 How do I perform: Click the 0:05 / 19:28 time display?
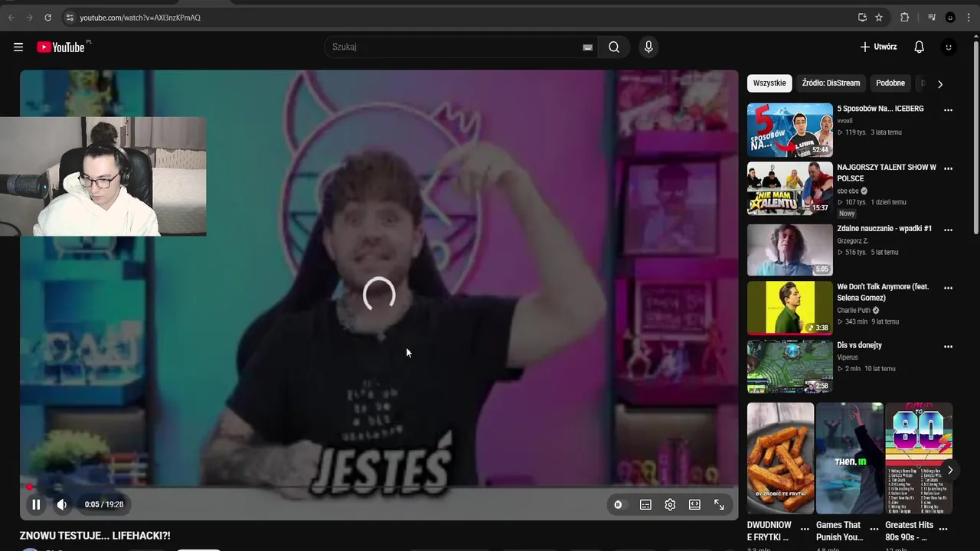[x=104, y=504]
